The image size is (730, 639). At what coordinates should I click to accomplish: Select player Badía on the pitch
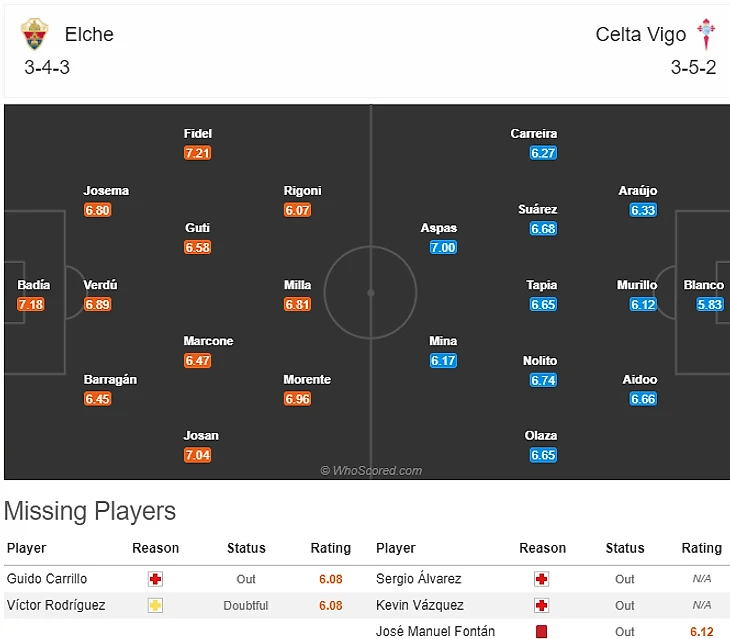[x=33, y=285]
